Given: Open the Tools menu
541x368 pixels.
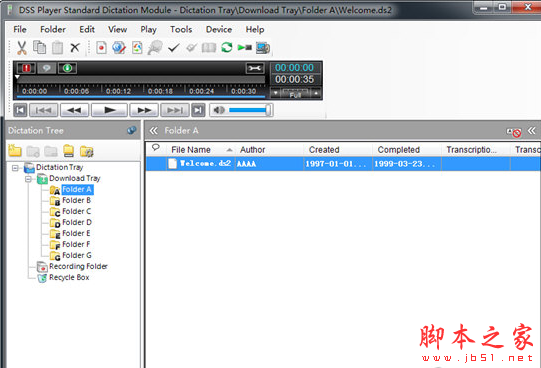Looking at the screenshot, I should (181, 30).
